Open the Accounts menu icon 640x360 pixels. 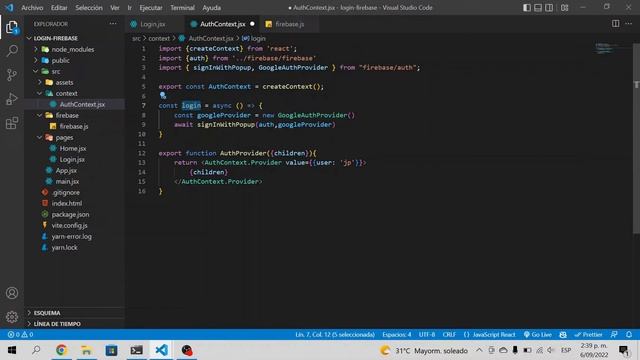tap(12, 293)
